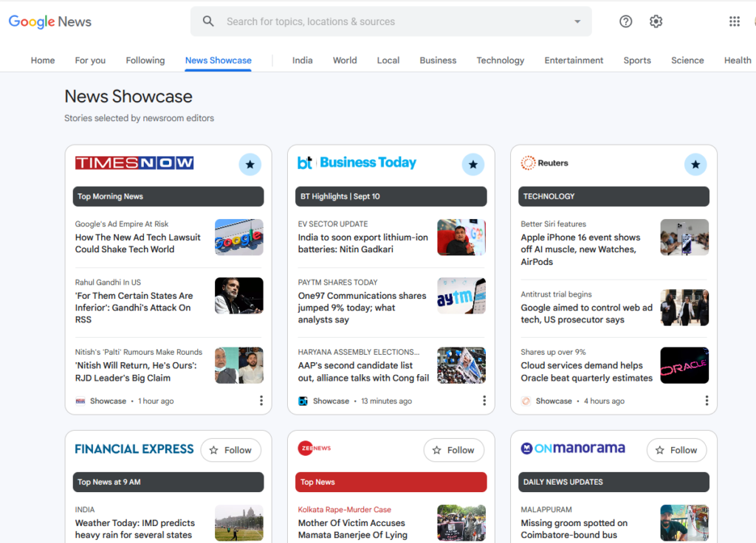Open lithium-ion batteries Nitin Gadkari story
Screen dimensions: 756x543
(x=363, y=243)
